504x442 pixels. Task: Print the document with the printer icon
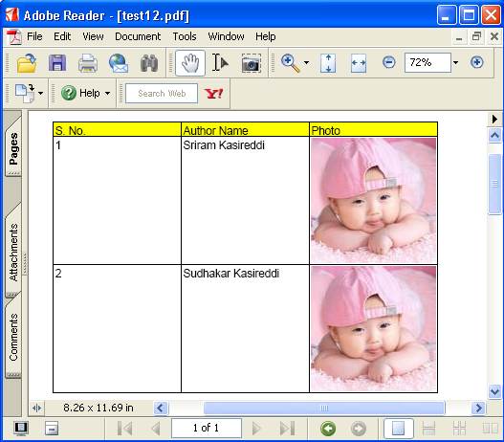(x=88, y=63)
